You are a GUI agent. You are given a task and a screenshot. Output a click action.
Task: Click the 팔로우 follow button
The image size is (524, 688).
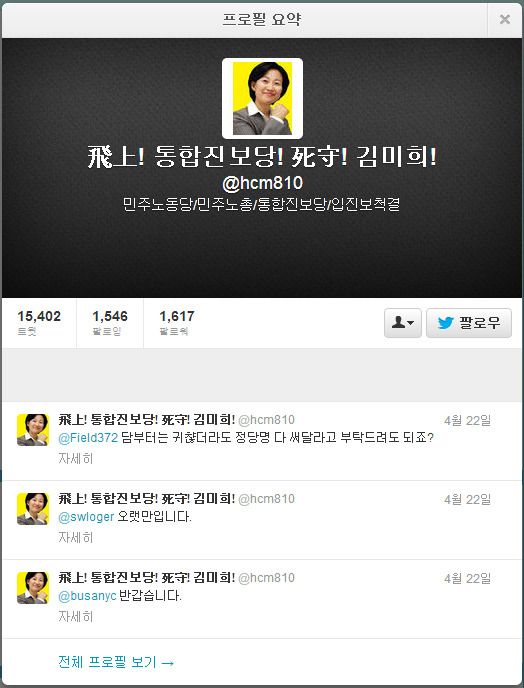coord(469,323)
